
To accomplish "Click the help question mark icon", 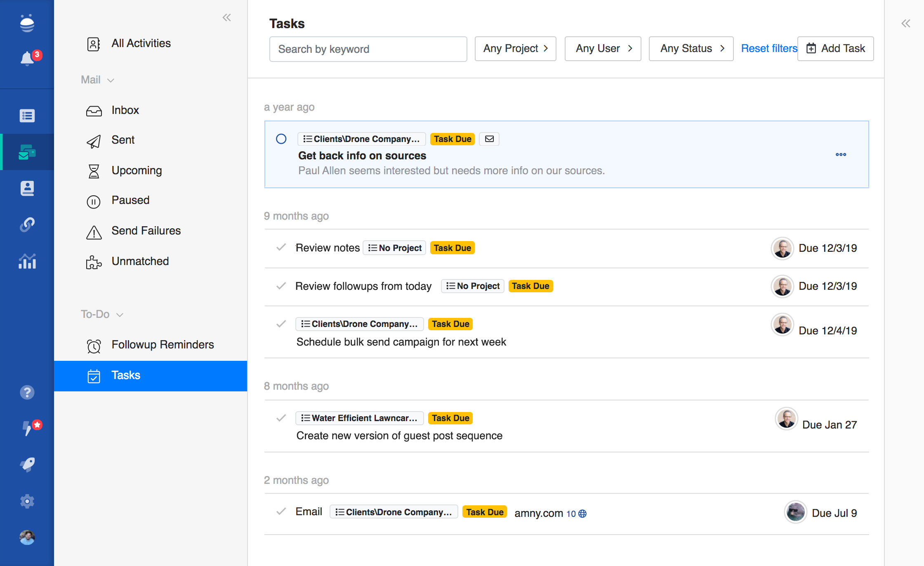I will [27, 392].
